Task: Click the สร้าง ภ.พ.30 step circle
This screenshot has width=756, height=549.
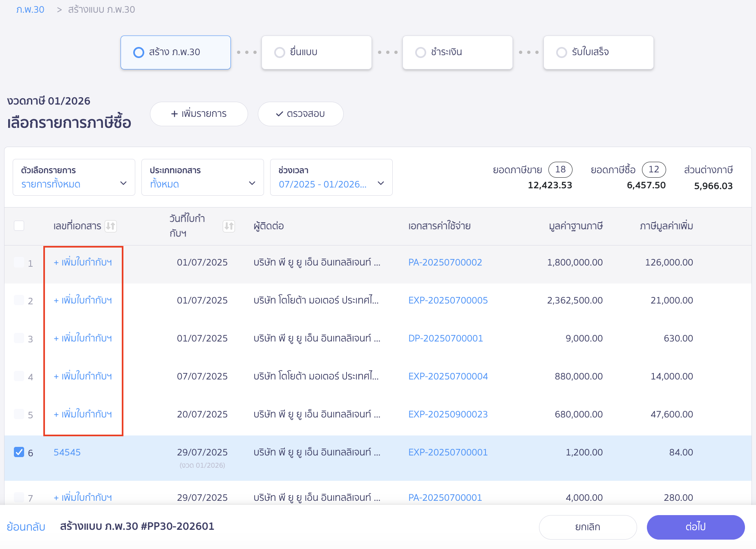Action: 139,52
